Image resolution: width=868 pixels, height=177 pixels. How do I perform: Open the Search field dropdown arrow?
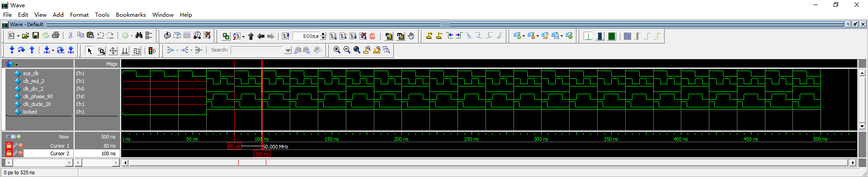(288, 50)
